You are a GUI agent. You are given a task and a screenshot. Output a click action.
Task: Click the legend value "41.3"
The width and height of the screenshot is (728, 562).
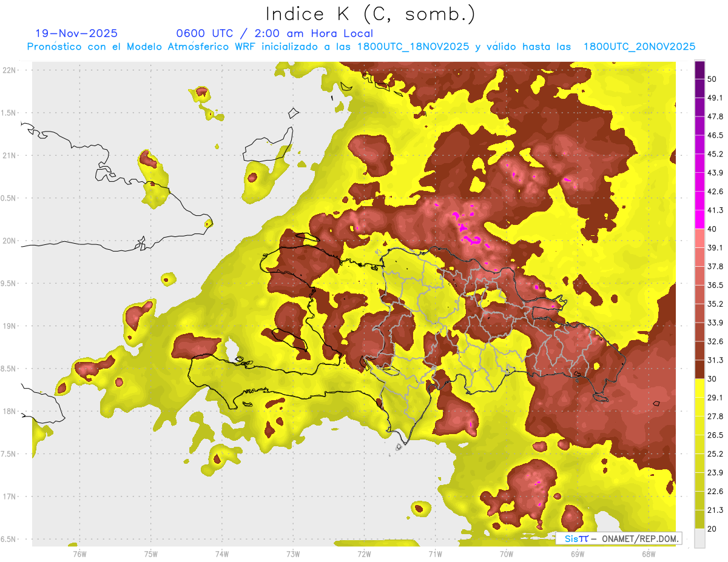point(715,210)
